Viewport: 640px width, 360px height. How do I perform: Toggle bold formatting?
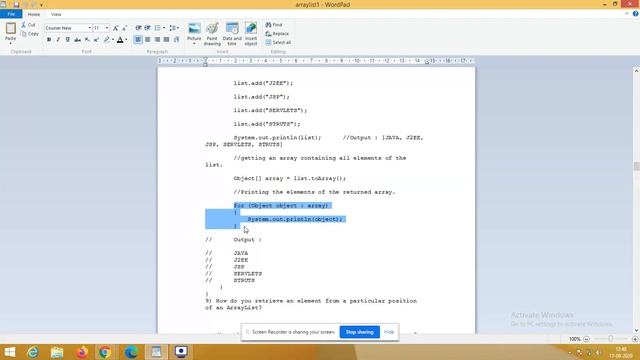(x=49, y=40)
